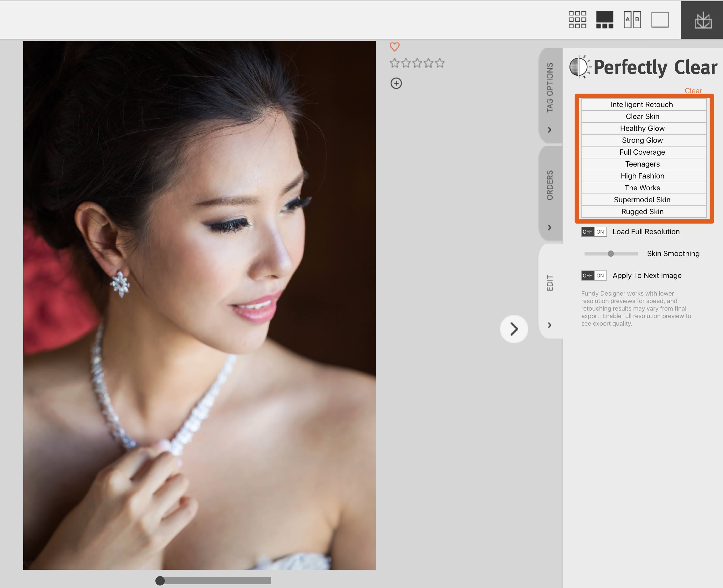This screenshot has height=588, width=723.
Task: Toggle Load Full Resolution switch
Action: point(594,232)
